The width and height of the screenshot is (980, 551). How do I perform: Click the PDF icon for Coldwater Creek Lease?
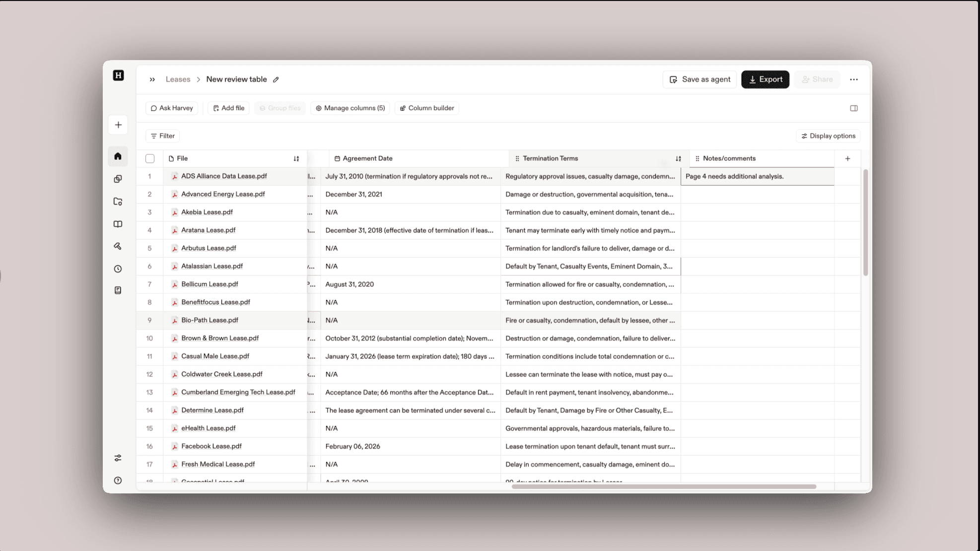[x=175, y=374]
